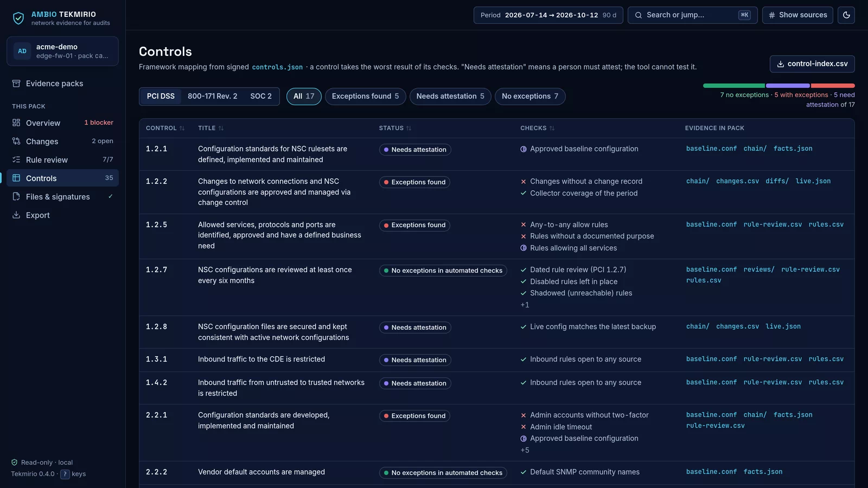Click the AD workspace avatar
Viewport: 868px width, 488px height.
(x=22, y=51)
